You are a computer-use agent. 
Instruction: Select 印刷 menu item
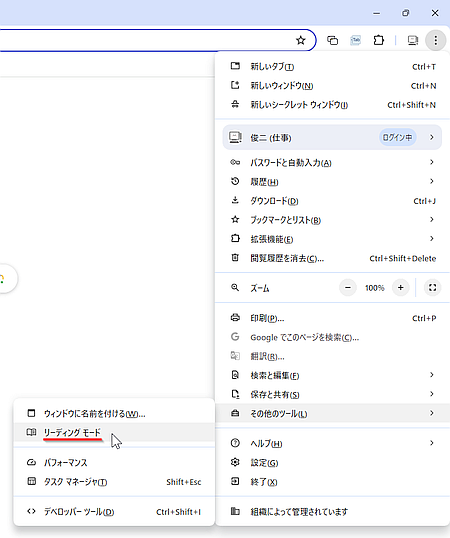pos(332,318)
